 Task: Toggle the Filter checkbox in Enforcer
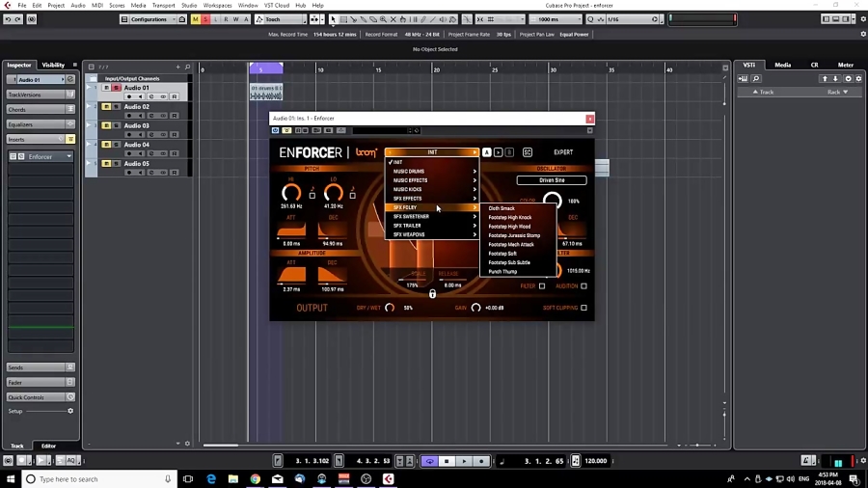pyautogui.click(x=542, y=285)
